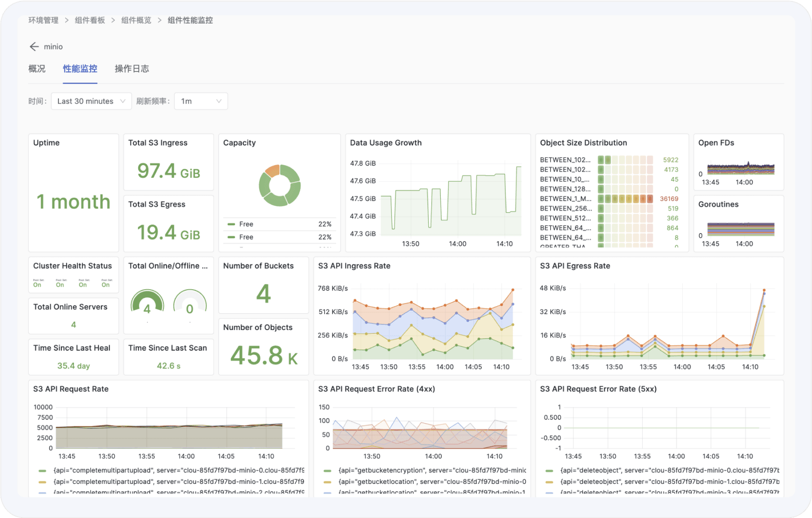Open the Last 30 minutes time dropdown
Screen dimensions: 812x518
(x=91, y=101)
